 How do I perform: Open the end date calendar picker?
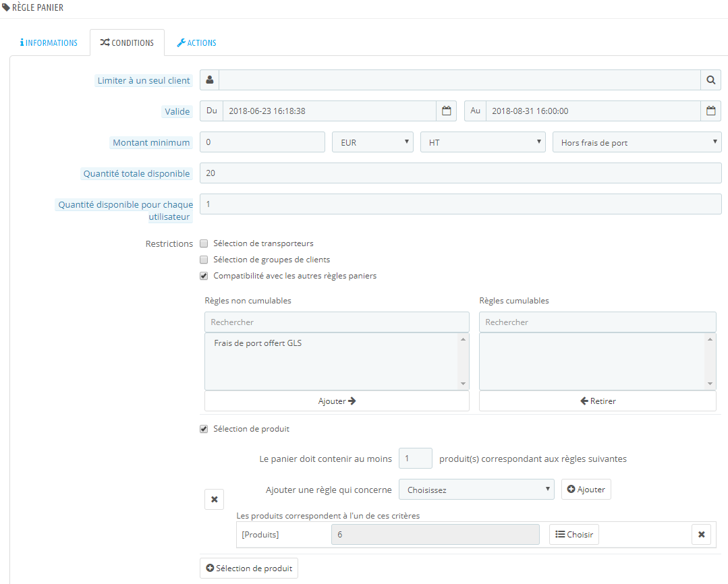710,111
